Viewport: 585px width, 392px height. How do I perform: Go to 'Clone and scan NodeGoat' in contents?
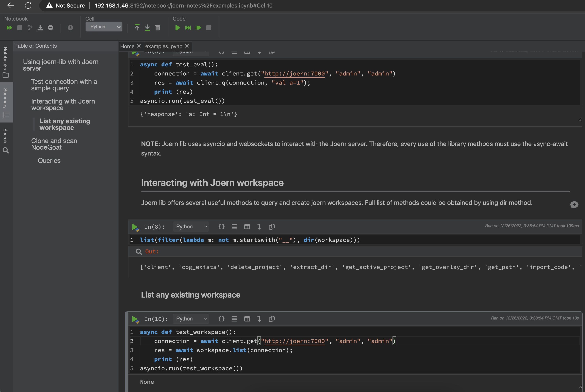[54, 144]
